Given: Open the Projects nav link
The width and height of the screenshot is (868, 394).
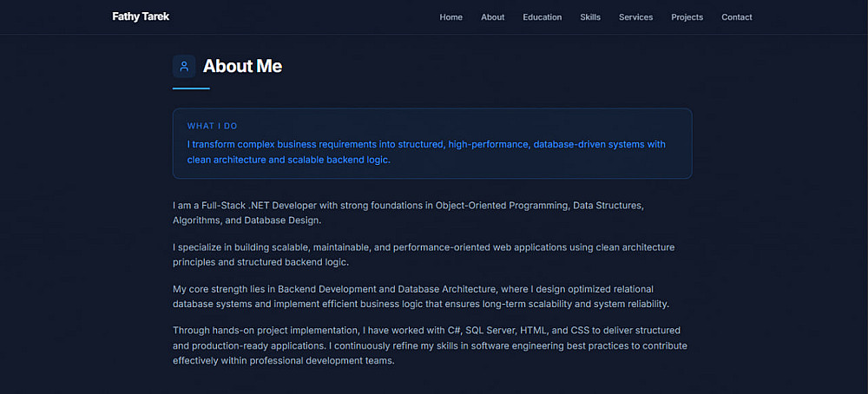Looking at the screenshot, I should pyautogui.click(x=687, y=17).
